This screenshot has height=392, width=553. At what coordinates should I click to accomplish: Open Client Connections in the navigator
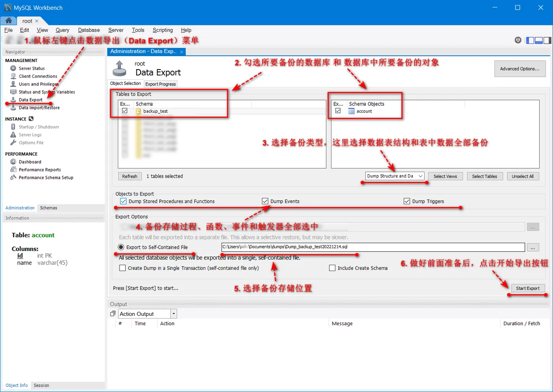click(x=38, y=76)
